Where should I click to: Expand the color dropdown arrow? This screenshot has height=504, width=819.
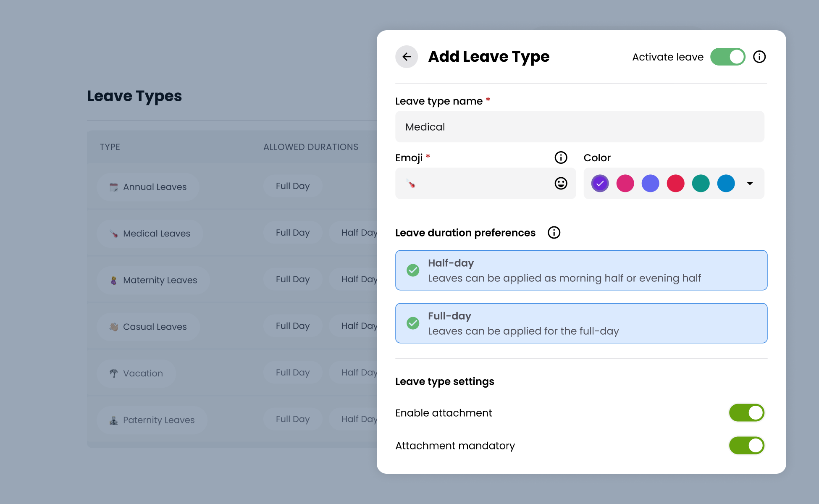click(x=750, y=183)
